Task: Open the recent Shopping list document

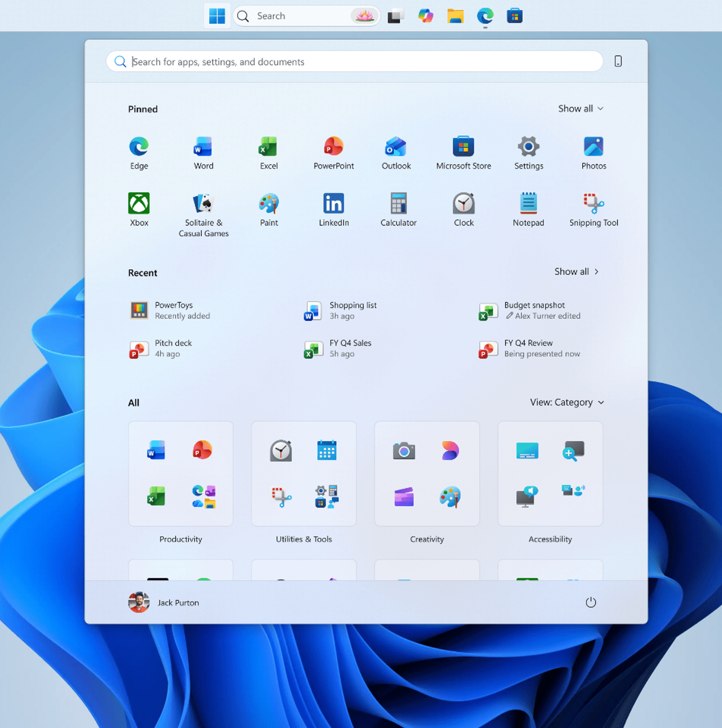Action: click(x=341, y=310)
